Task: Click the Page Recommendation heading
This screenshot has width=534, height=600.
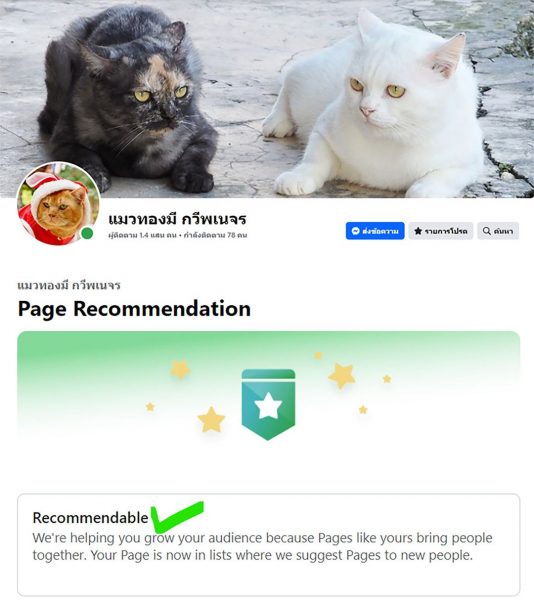Action: [x=134, y=309]
